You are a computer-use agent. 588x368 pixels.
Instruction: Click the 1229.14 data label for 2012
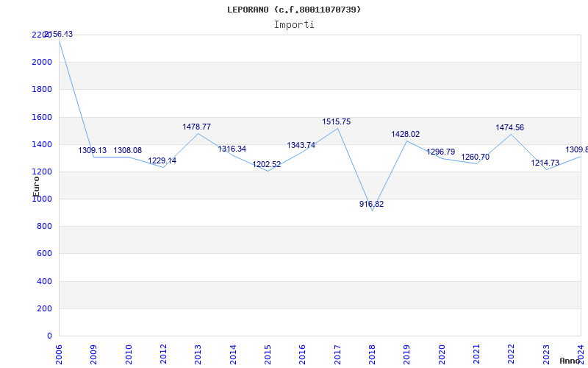[162, 160]
